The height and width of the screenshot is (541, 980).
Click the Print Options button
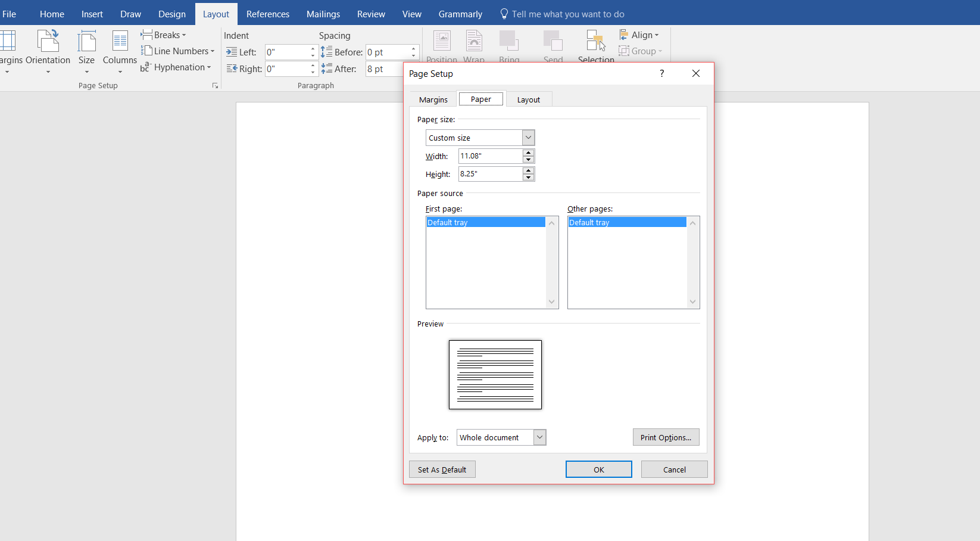pyautogui.click(x=666, y=437)
